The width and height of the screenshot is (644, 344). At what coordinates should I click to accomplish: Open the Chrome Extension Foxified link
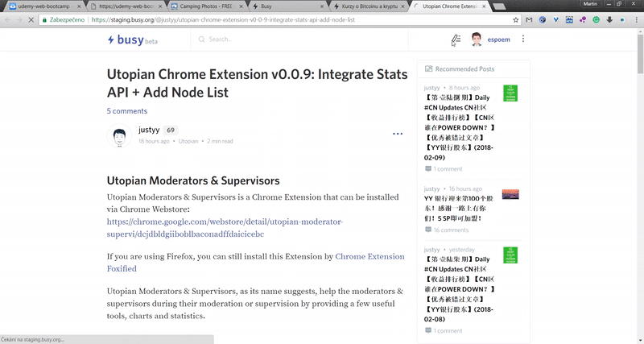point(255,262)
